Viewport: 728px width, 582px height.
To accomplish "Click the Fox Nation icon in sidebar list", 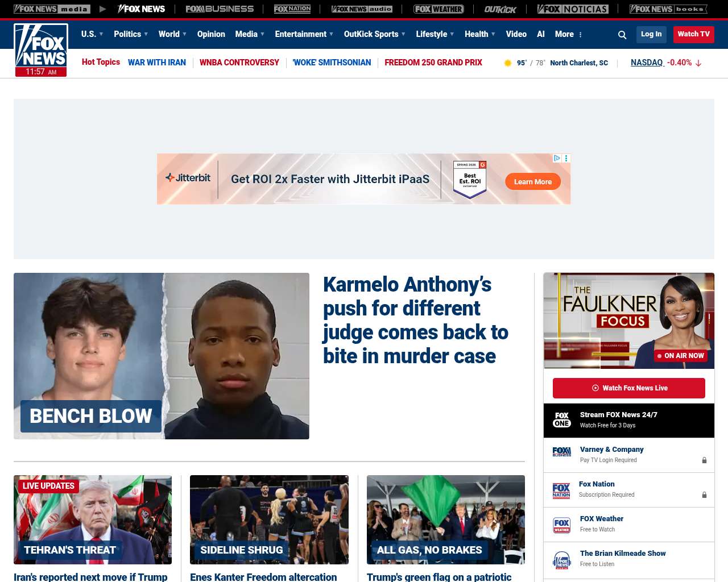I will (x=561, y=490).
